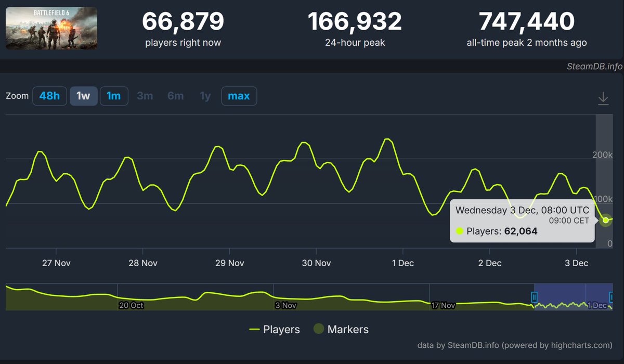
Task: Switch zoom to 1m
Action: pyautogui.click(x=114, y=96)
